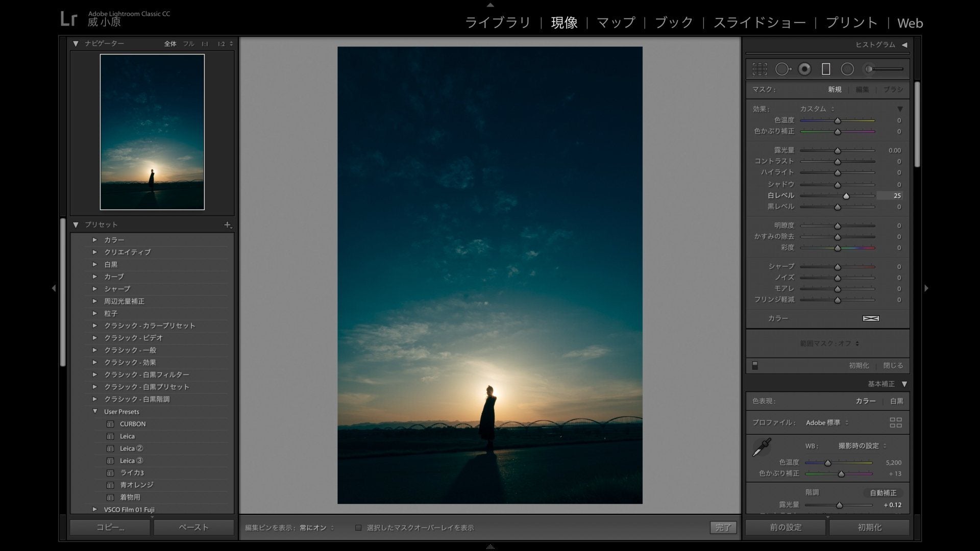The width and height of the screenshot is (980, 551).
Task: Show the left panel with the arrow
Action: (x=54, y=288)
